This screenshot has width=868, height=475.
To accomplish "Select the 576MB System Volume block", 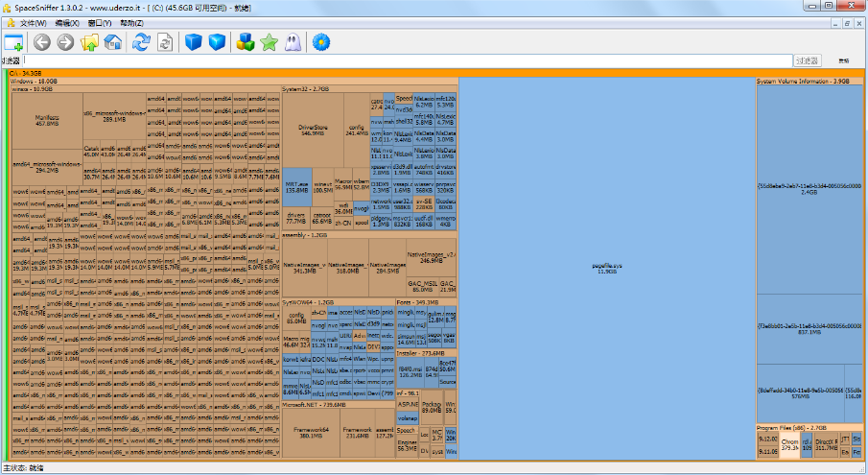I will (801, 393).
